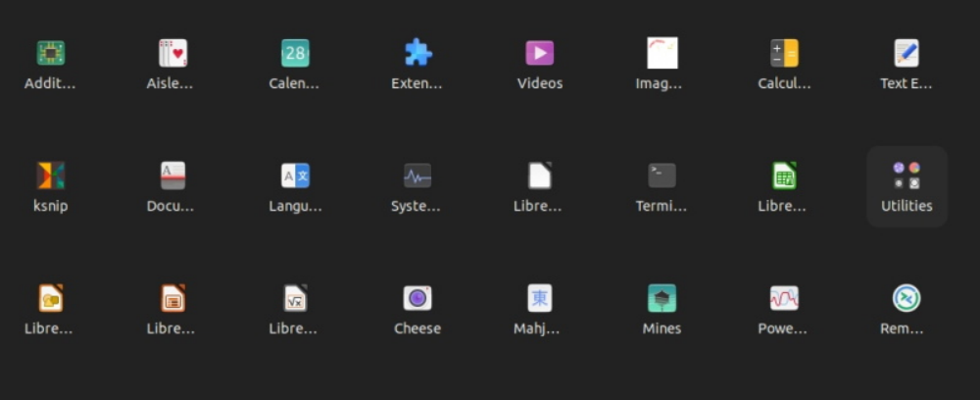Image resolution: width=980 pixels, height=400 pixels.
Task: Launch Remmina remote desktop client
Action: 906,298
